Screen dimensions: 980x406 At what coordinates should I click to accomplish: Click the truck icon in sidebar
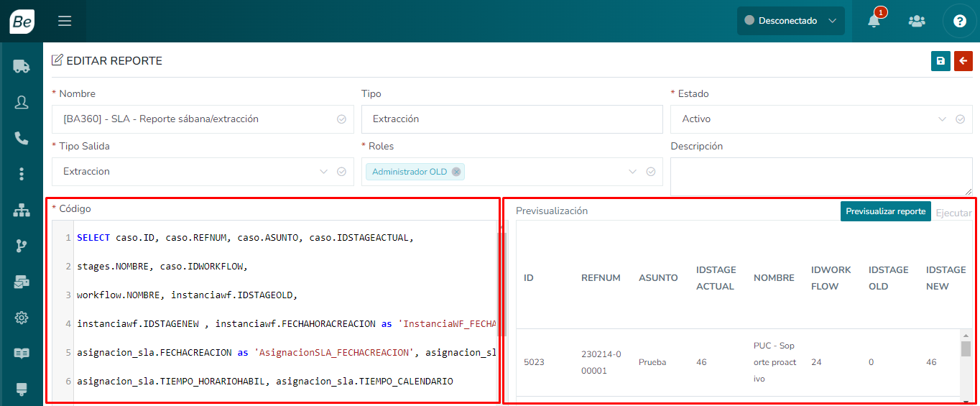22,66
